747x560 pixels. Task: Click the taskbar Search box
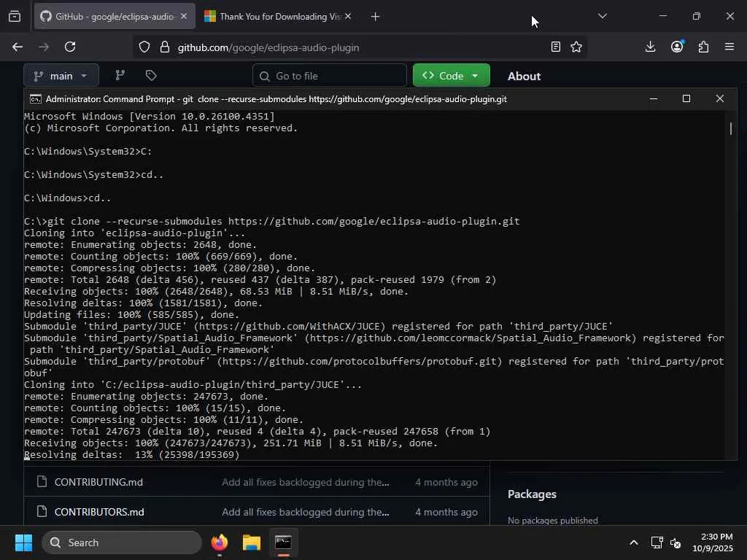point(122,542)
